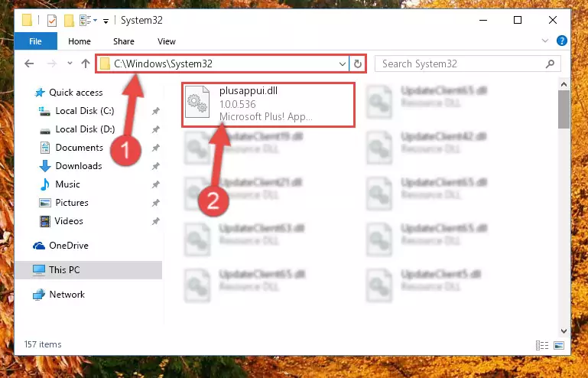Open Help with the question mark icon
This screenshot has height=378, width=588.
pos(562,41)
